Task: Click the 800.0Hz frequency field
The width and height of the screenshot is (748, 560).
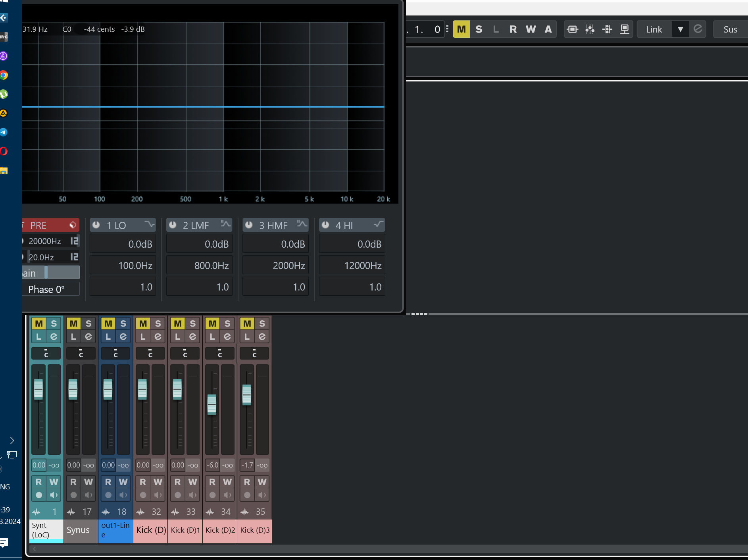Action: tap(199, 266)
